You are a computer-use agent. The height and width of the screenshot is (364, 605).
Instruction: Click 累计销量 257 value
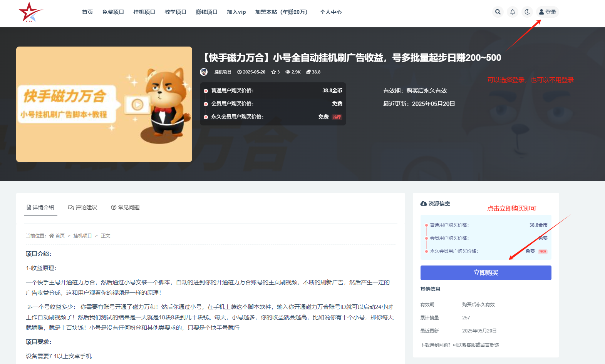coord(466,317)
